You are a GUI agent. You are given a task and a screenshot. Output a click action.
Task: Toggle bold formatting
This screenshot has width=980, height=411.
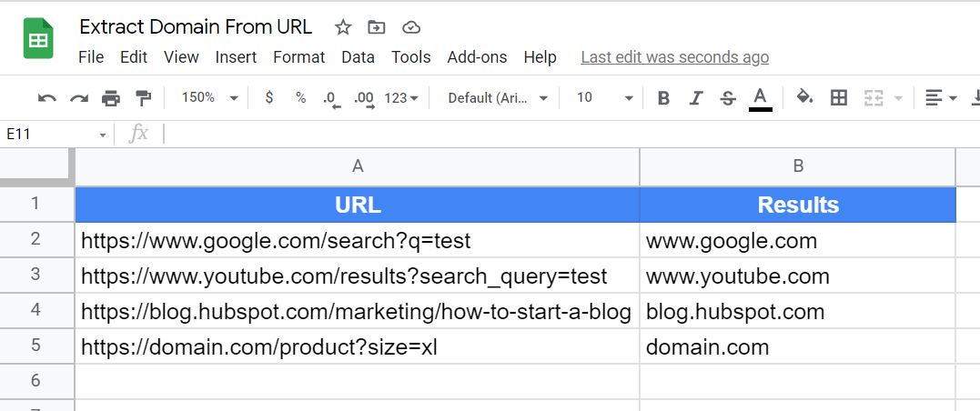pos(663,98)
